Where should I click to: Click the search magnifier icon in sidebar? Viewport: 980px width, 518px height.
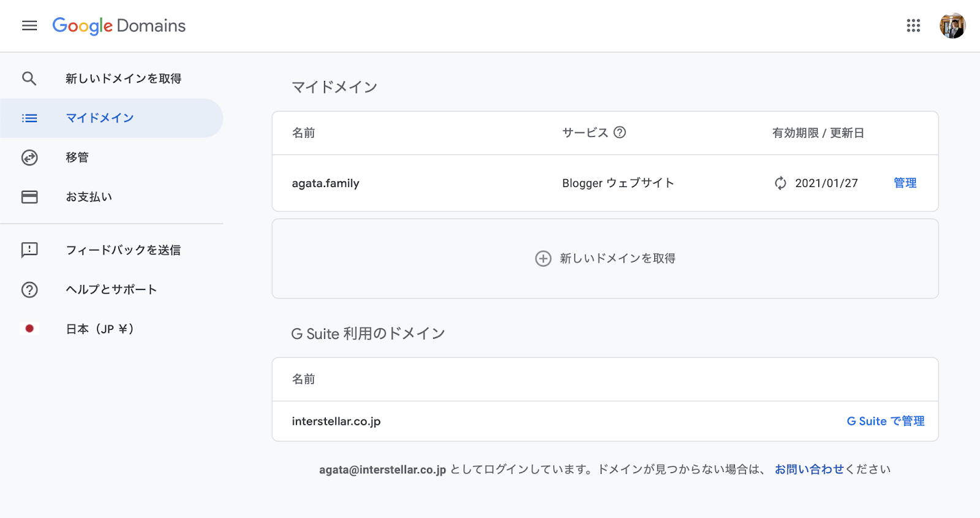29,78
